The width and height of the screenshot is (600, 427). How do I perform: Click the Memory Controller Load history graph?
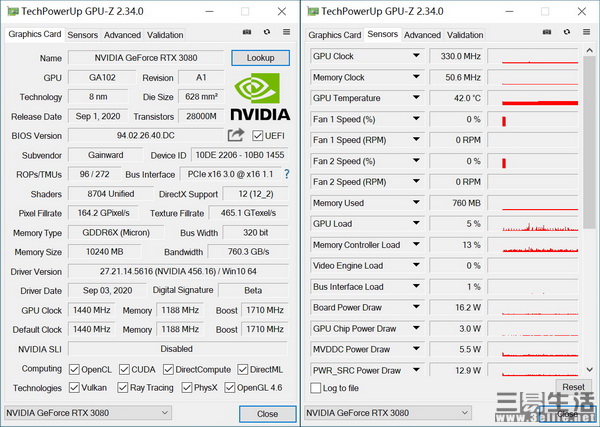point(533,245)
